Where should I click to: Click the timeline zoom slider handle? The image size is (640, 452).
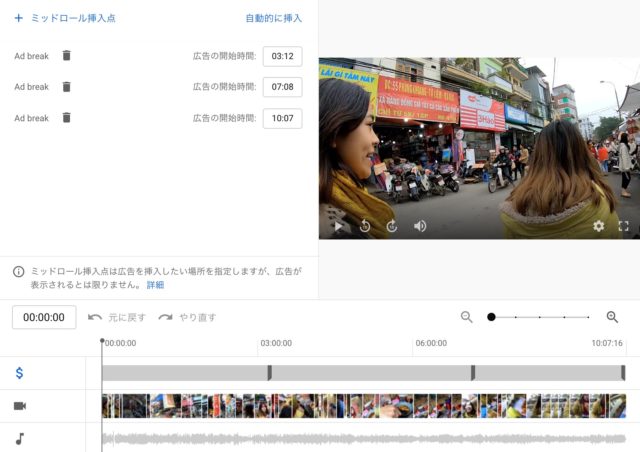491,317
